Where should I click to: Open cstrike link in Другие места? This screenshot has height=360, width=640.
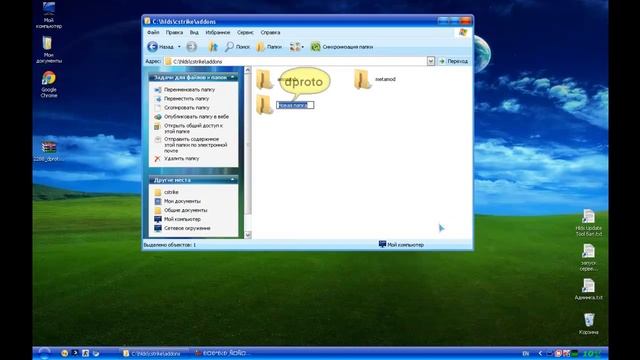[x=171, y=192]
